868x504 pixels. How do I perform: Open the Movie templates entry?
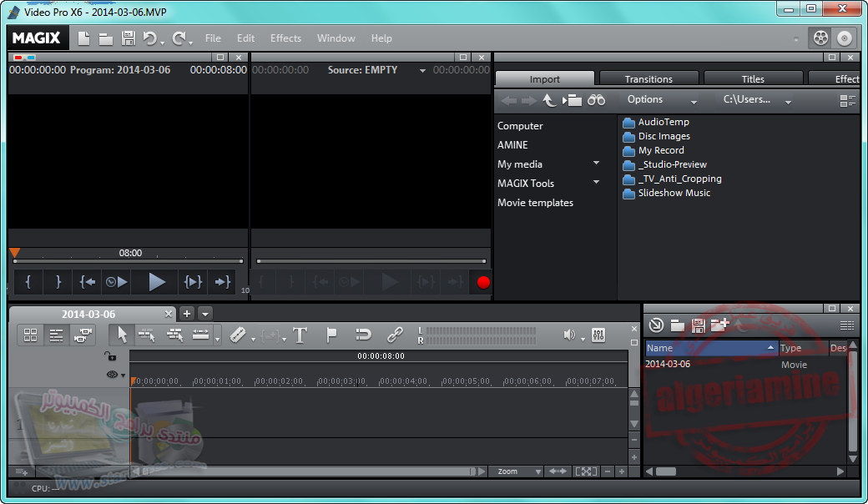click(535, 203)
